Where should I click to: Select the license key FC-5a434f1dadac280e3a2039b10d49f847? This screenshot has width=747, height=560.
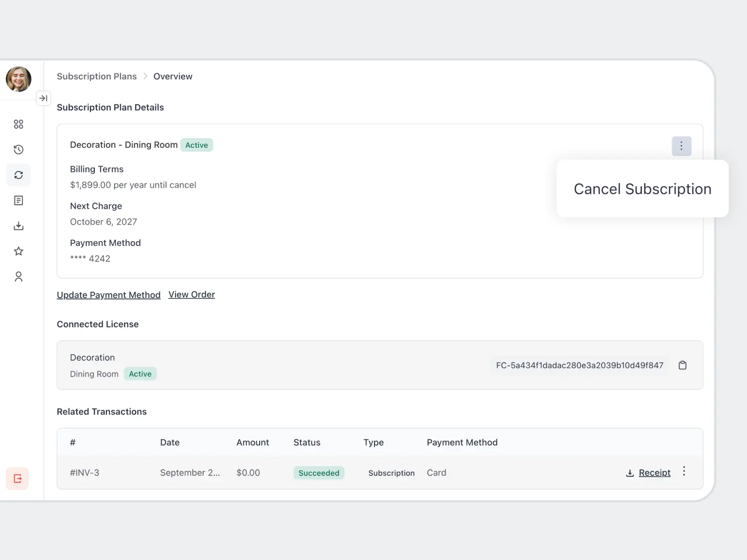[x=580, y=365]
